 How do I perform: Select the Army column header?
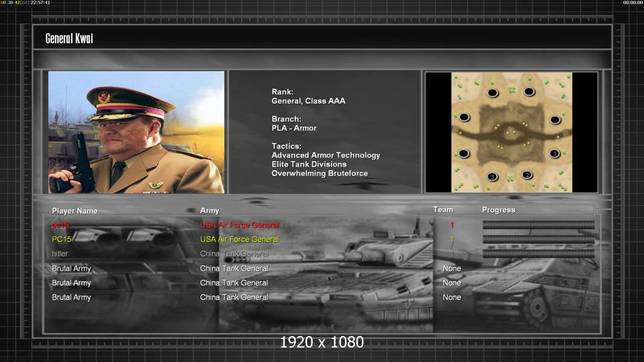pyautogui.click(x=210, y=211)
